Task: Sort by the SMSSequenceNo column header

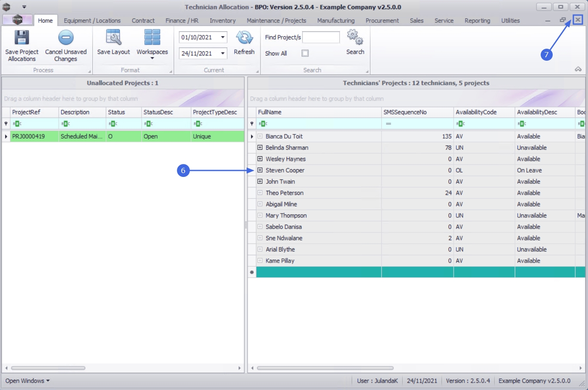Action: point(417,112)
